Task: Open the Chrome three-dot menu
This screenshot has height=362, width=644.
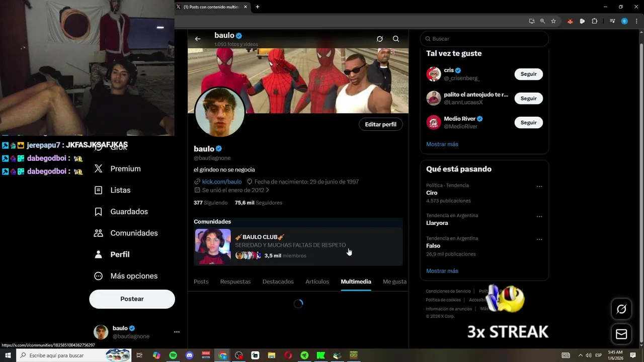Action: click(635, 21)
